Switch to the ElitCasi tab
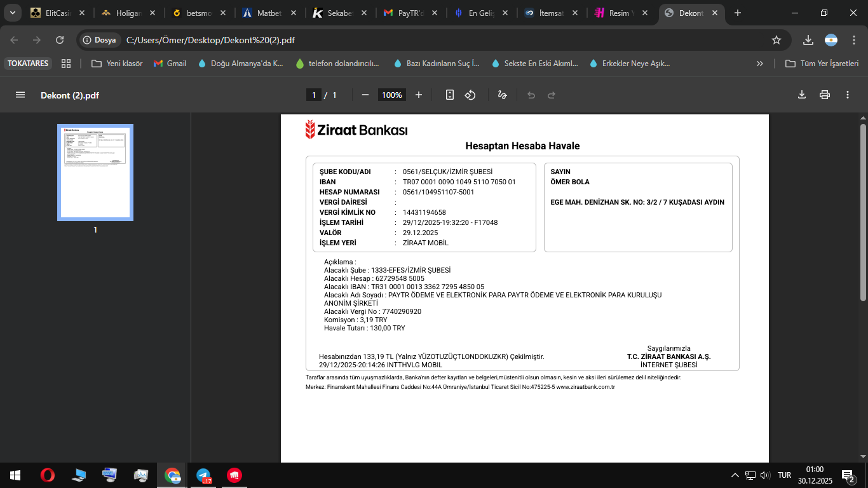Screen dimensions: 868x488 [x=57, y=13]
